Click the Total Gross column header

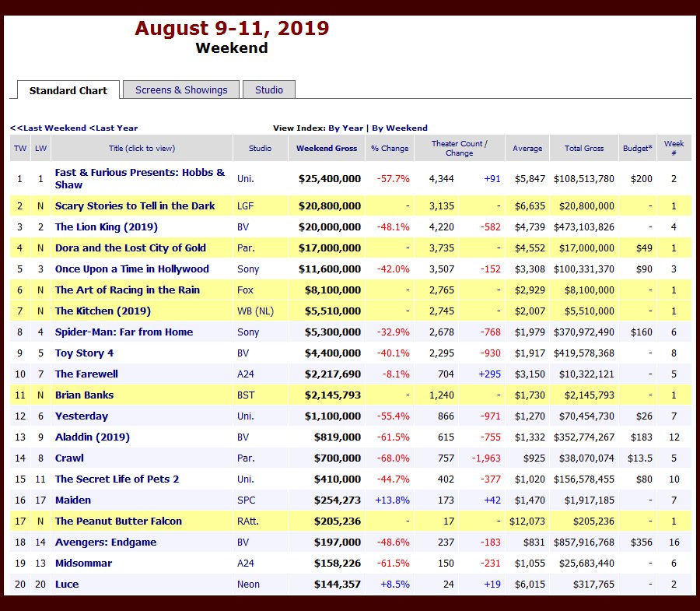(584, 148)
